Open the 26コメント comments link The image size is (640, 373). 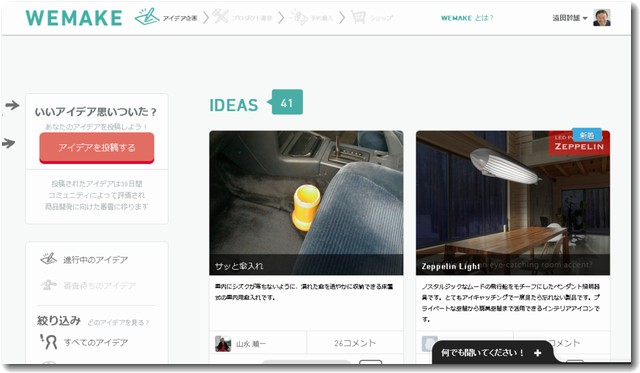tap(355, 343)
